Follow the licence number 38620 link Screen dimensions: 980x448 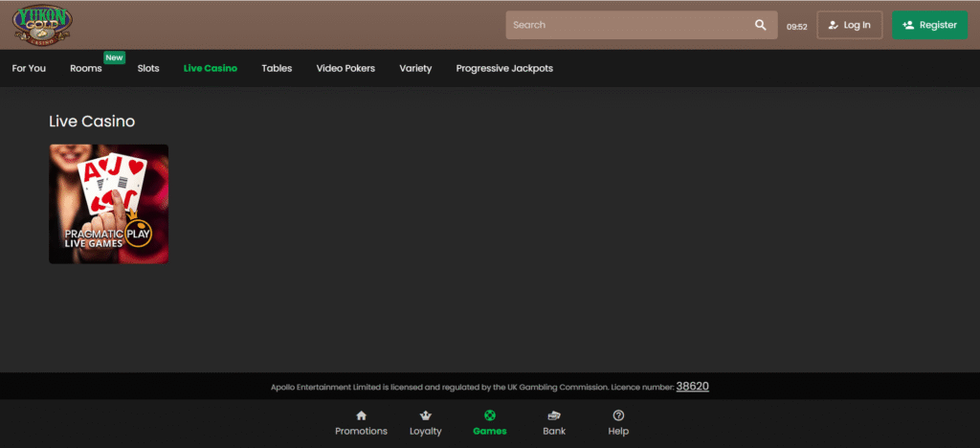[x=693, y=386]
